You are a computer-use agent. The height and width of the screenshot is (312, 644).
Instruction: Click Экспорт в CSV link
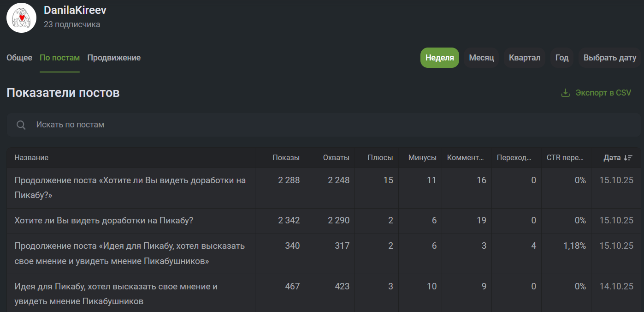pyautogui.click(x=603, y=93)
